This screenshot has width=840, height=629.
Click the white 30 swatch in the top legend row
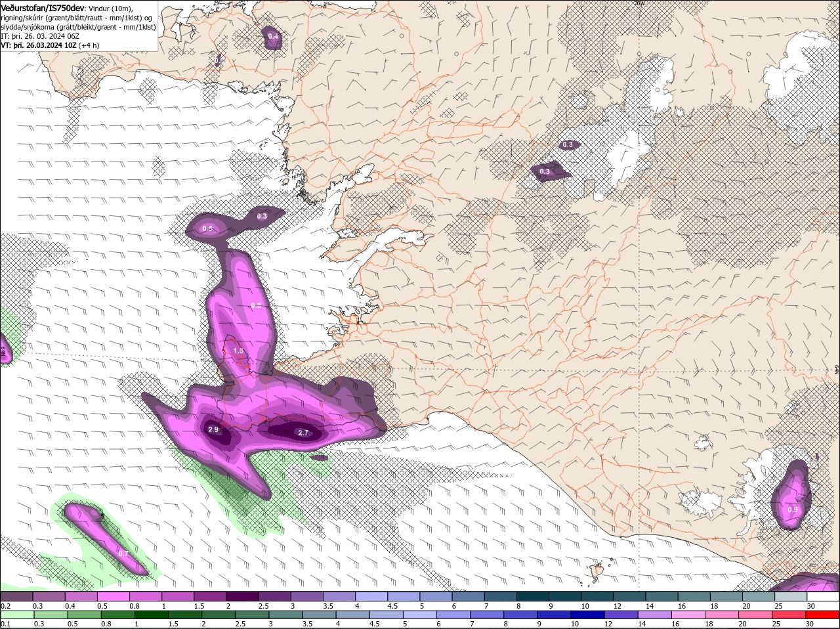824,596
